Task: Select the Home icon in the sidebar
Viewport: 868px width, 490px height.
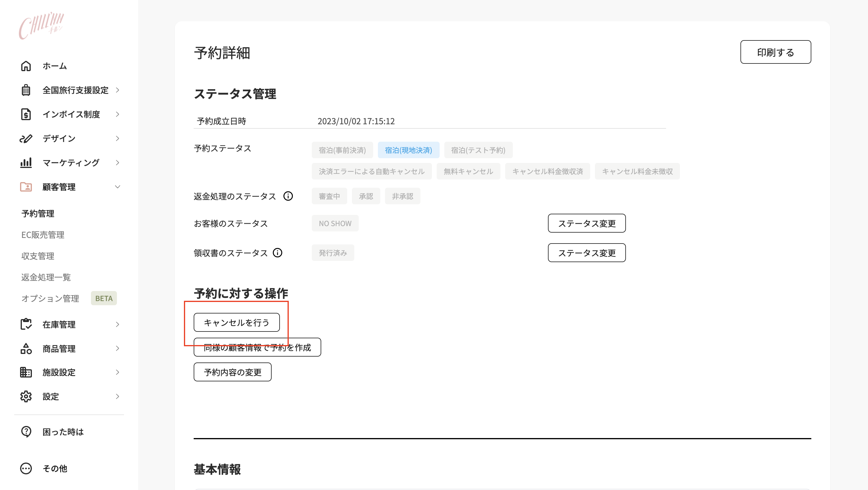Action: tap(26, 66)
